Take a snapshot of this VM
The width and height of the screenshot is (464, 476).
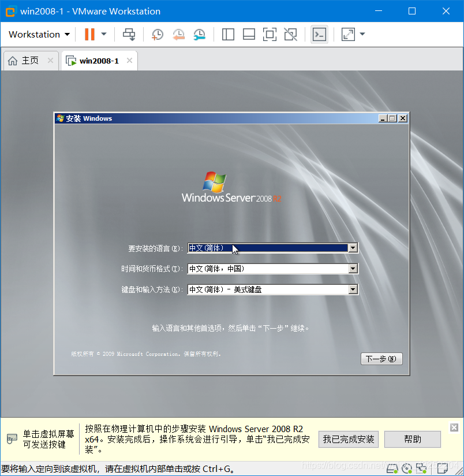[x=157, y=34]
